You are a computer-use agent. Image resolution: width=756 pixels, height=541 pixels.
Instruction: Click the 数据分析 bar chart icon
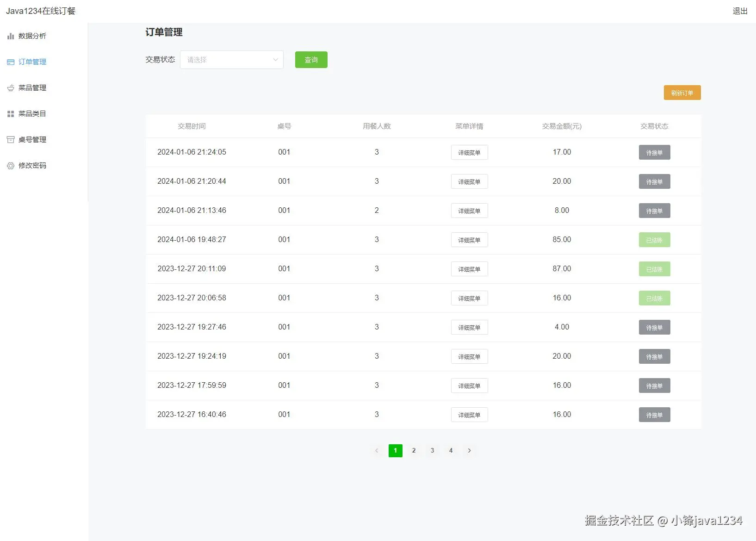[11, 36]
